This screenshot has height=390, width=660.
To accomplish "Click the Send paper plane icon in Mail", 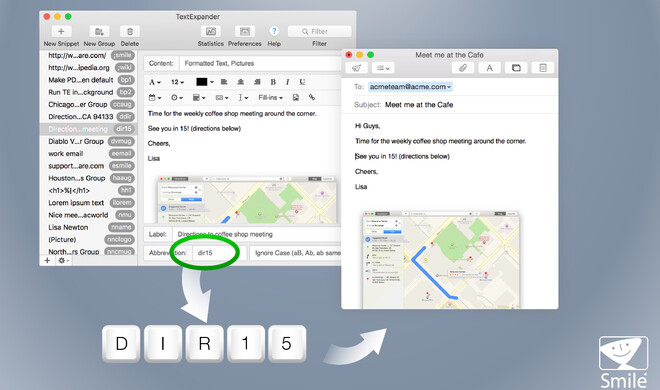I will [357, 68].
